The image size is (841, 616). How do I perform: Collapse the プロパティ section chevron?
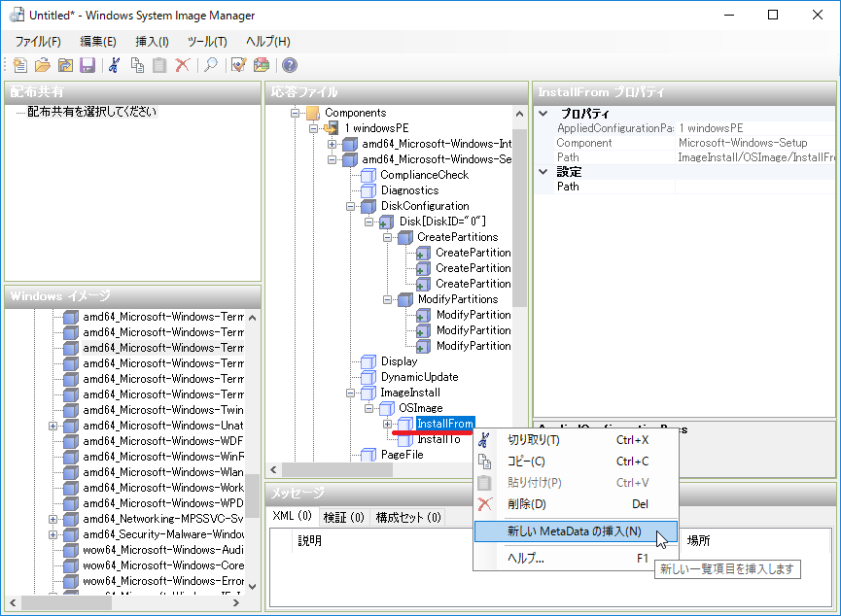tap(543, 113)
